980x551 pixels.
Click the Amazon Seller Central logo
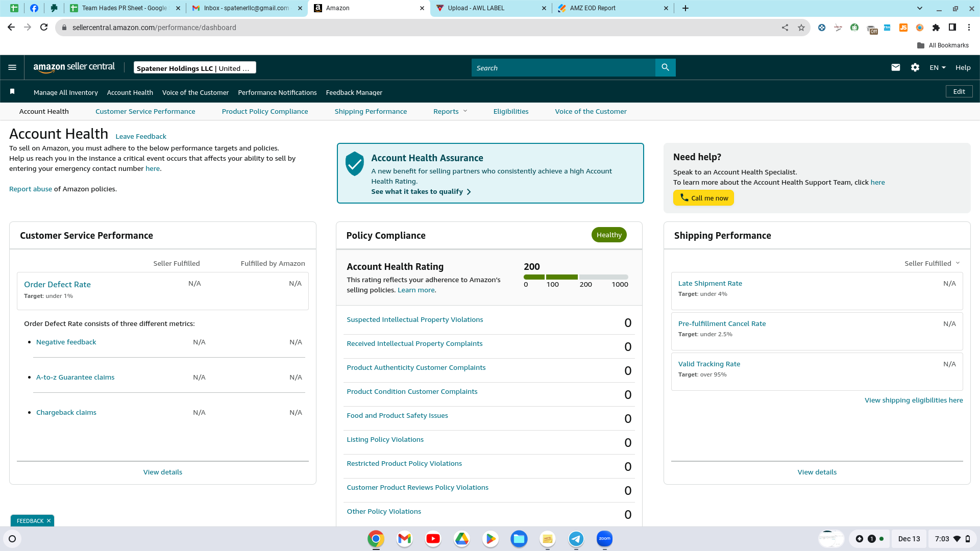click(74, 67)
